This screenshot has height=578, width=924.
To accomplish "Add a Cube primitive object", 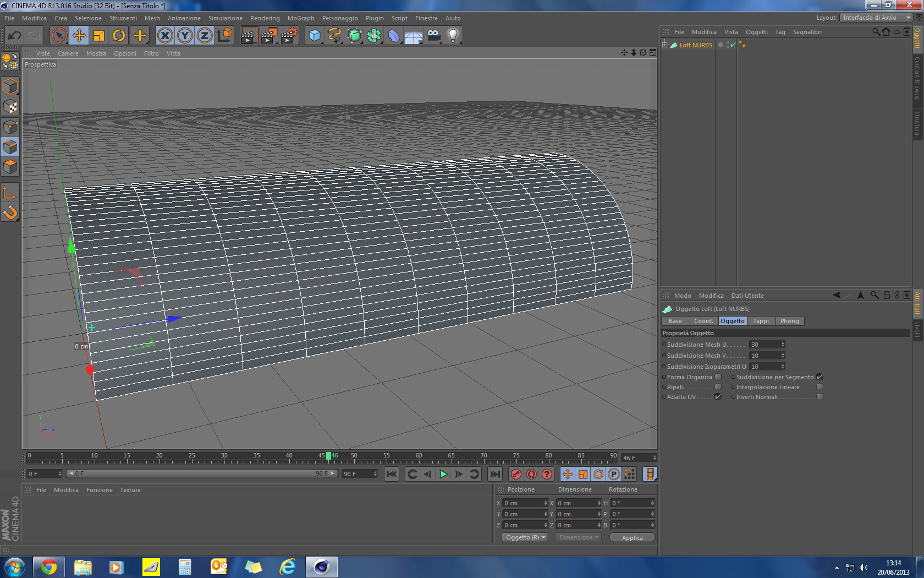I will coord(315,36).
